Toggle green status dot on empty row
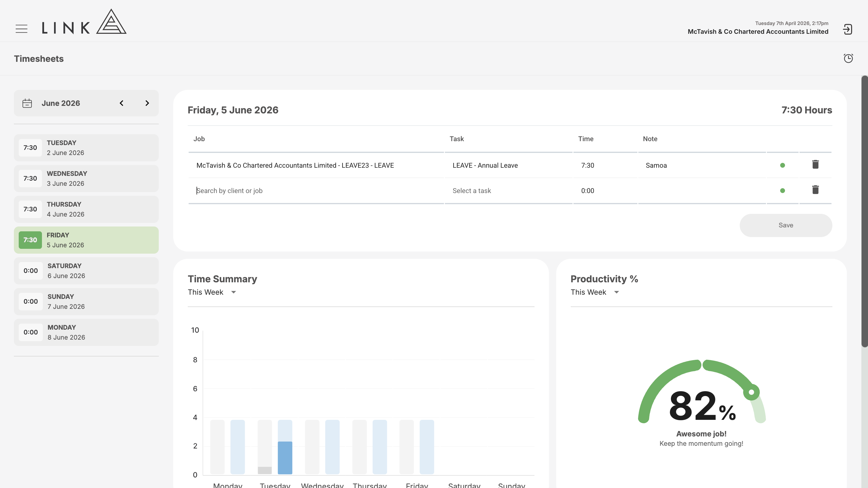Image resolution: width=868 pixels, height=488 pixels. tap(782, 191)
